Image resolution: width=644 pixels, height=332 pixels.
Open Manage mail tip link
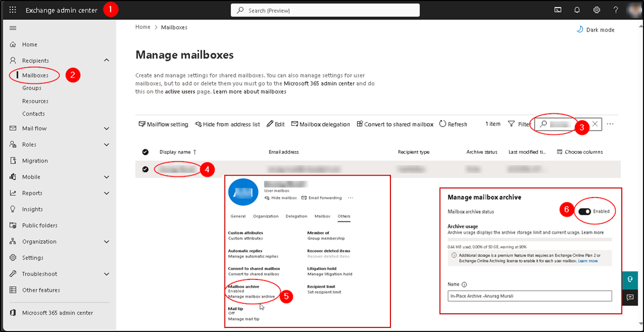(x=243, y=319)
